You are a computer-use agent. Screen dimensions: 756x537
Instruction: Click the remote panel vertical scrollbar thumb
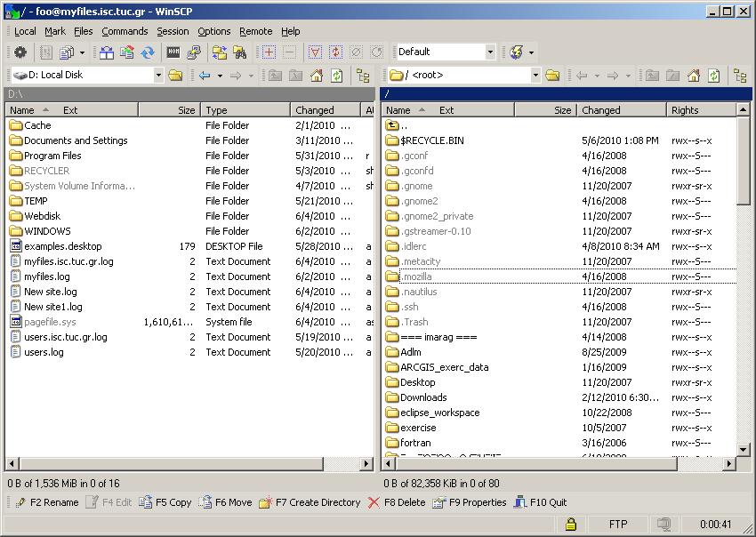(x=744, y=160)
